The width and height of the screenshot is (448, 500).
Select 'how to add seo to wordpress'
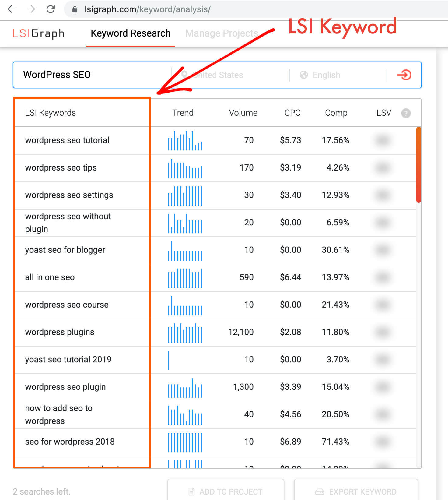click(x=59, y=414)
